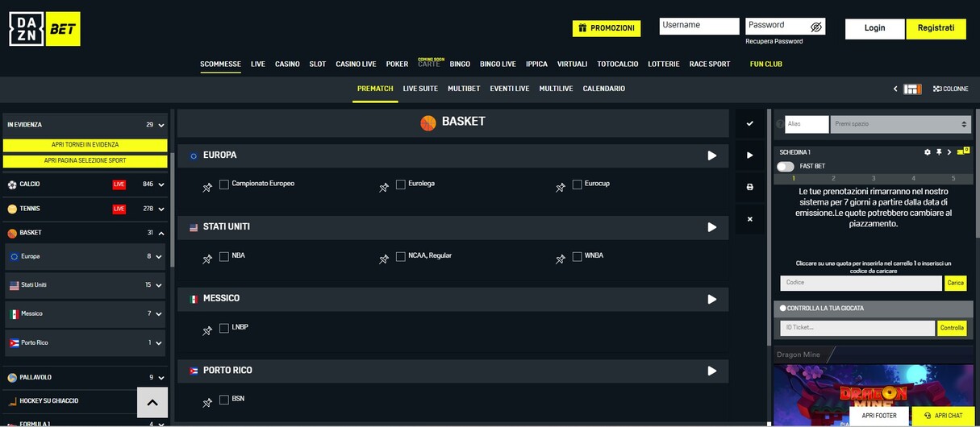Pin the BSN league

click(x=207, y=402)
